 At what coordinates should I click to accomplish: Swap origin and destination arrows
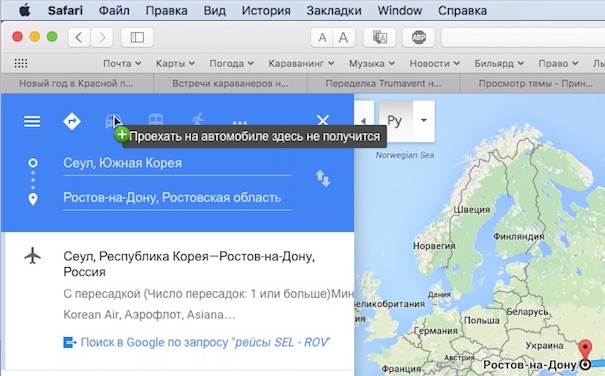(323, 178)
